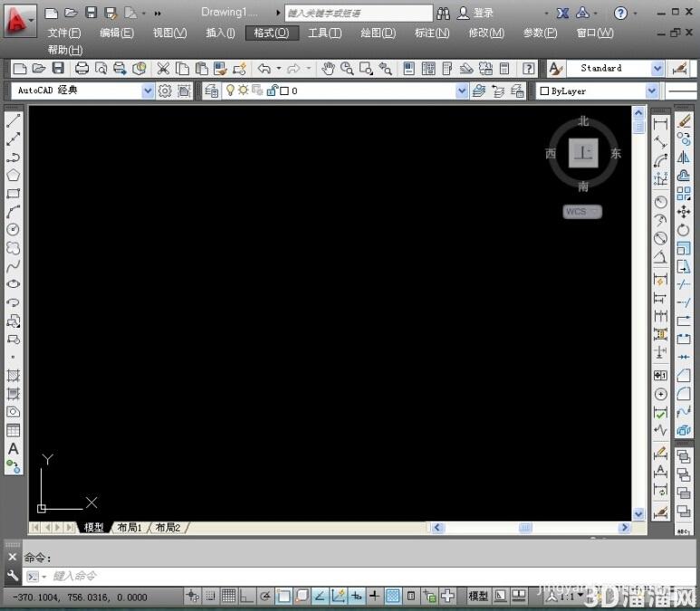Switch to the 布局2 layout tab
Image resolution: width=700 pixels, height=611 pixels.
[x=168, y=528]
